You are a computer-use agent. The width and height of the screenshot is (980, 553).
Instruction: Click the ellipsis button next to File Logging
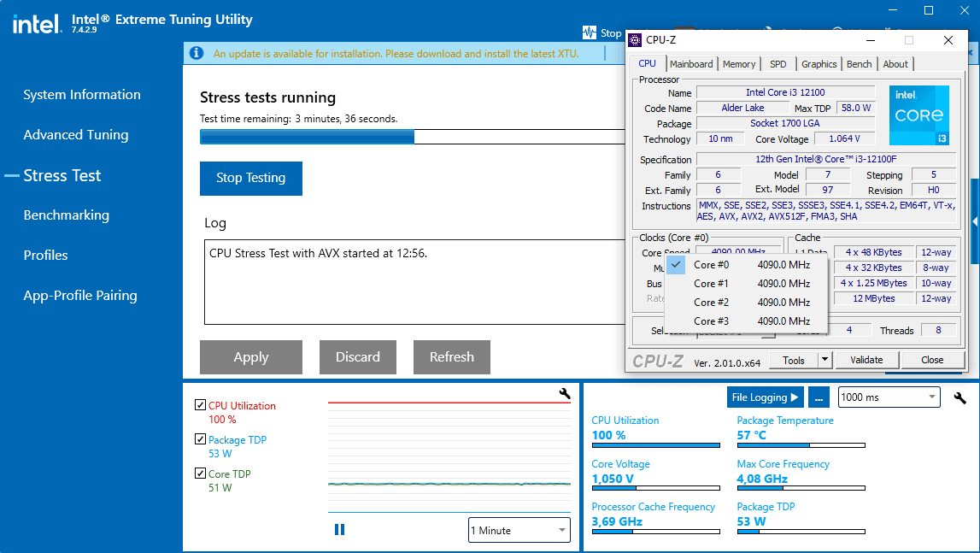[x=819, y=397]
